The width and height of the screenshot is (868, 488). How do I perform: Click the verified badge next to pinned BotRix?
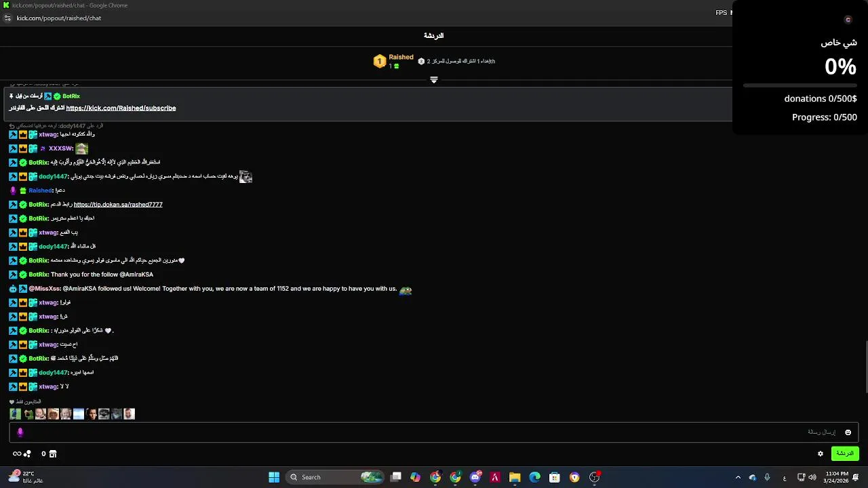(57, 96)
